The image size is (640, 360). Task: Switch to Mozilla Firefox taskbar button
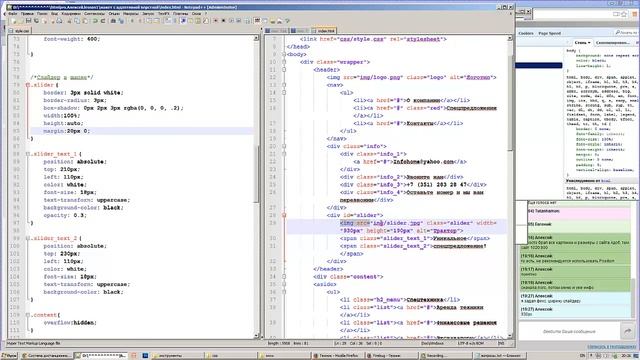tap(338, 356)
